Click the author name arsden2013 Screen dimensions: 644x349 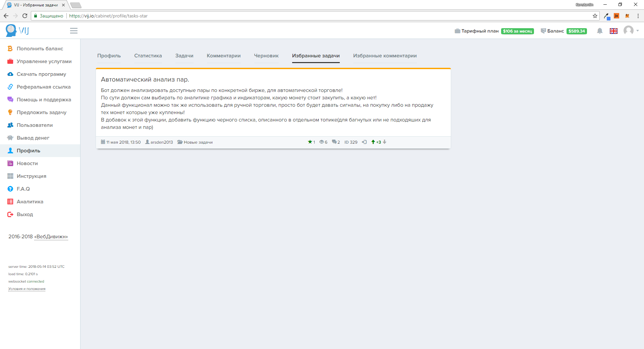pos(162,142)
